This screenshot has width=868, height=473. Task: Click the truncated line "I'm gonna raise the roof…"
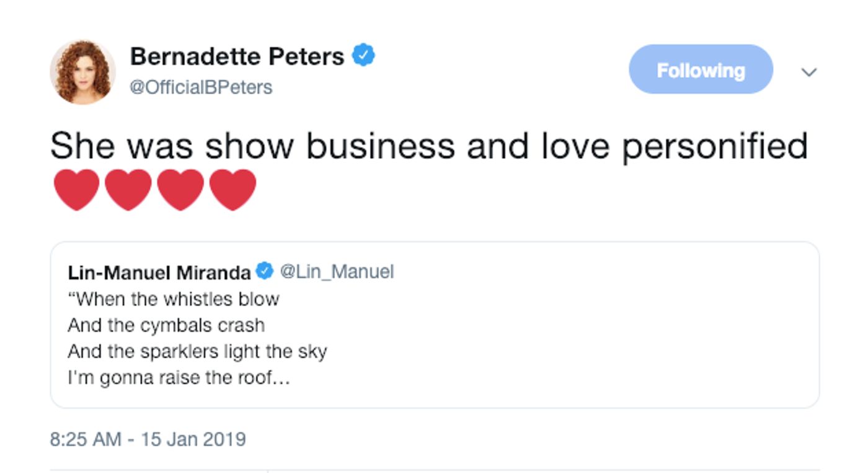click(179, 378)
